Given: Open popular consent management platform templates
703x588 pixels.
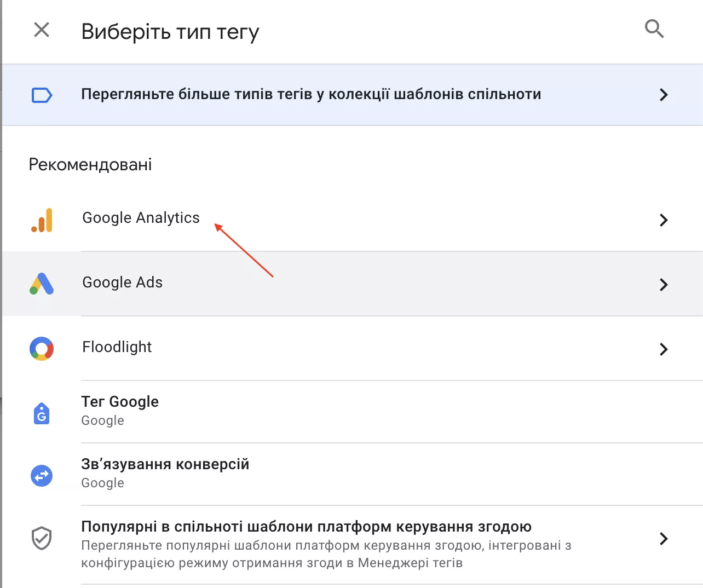Looking at the screenshot, I should (306, 527).
